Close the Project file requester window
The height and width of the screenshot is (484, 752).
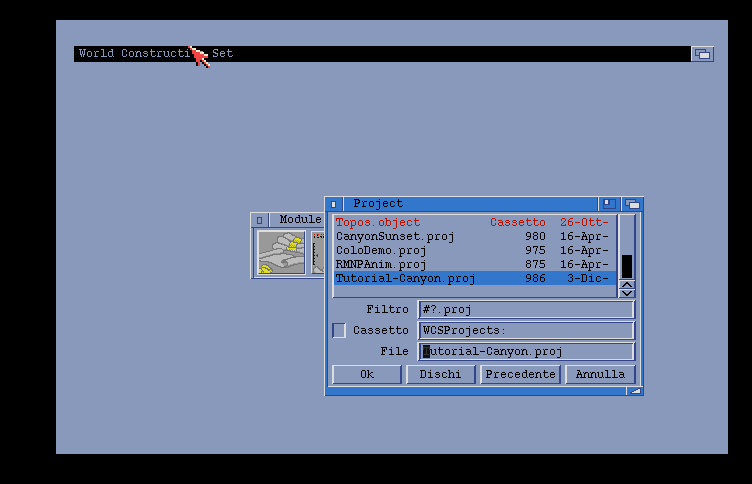tap(334, 204)
